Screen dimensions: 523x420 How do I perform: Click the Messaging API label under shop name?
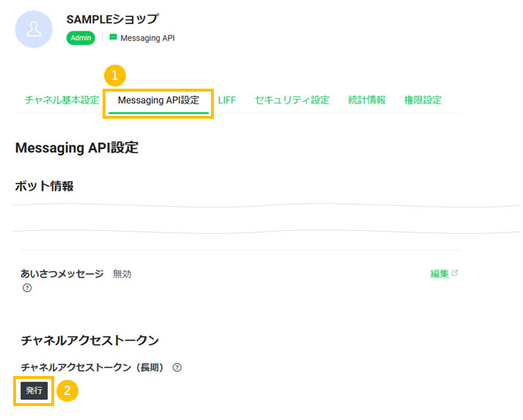tap(147, 37)
